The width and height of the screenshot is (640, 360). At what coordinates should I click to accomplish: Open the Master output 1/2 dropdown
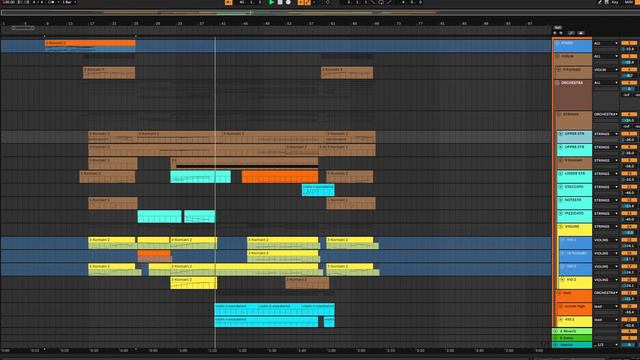point(606,345)
